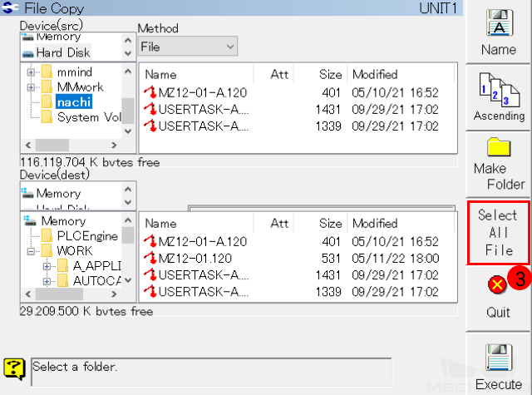Click down arrow of destination device list
The height and width of the screenshot is (395, 532).
click(x=128, y=202)
